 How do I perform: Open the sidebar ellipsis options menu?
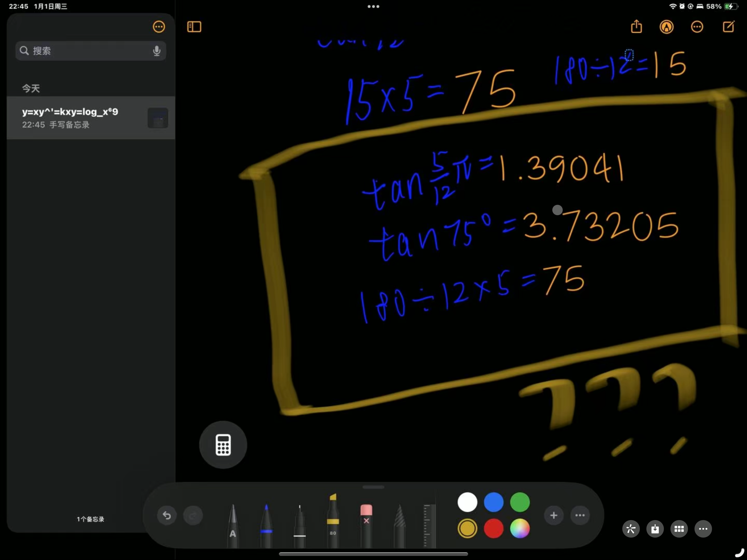click(159, 27)
